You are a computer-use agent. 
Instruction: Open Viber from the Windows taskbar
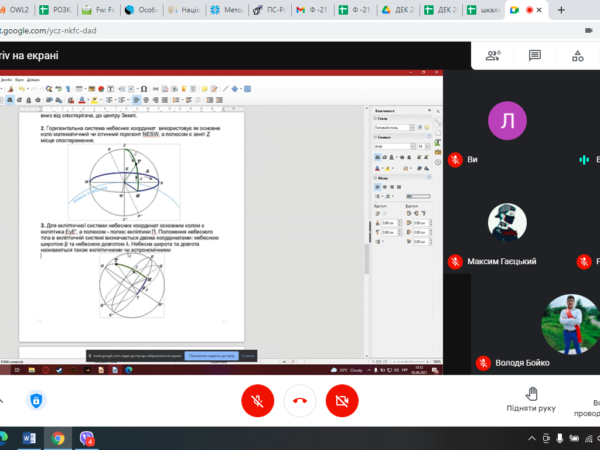(87, 438)
